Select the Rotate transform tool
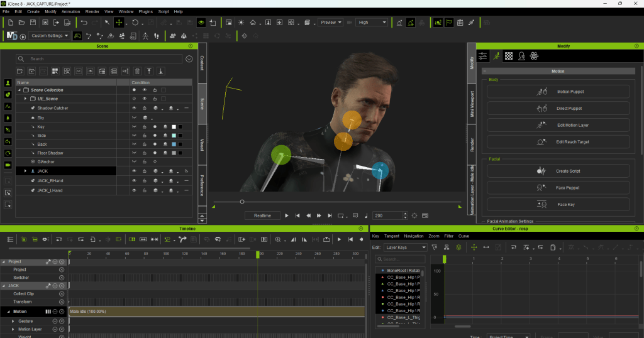 [x=135, y=23]
